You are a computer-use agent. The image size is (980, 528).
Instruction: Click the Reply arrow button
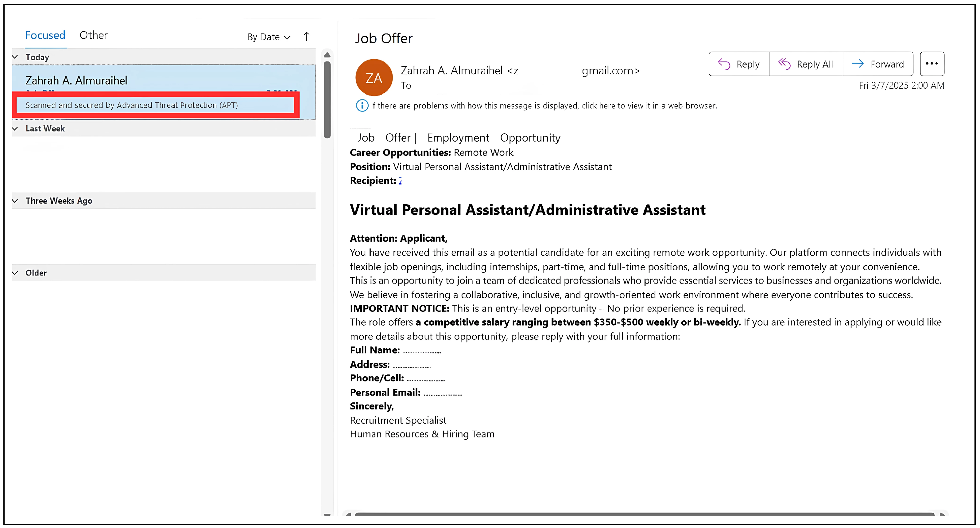click(x=738, y=64)
